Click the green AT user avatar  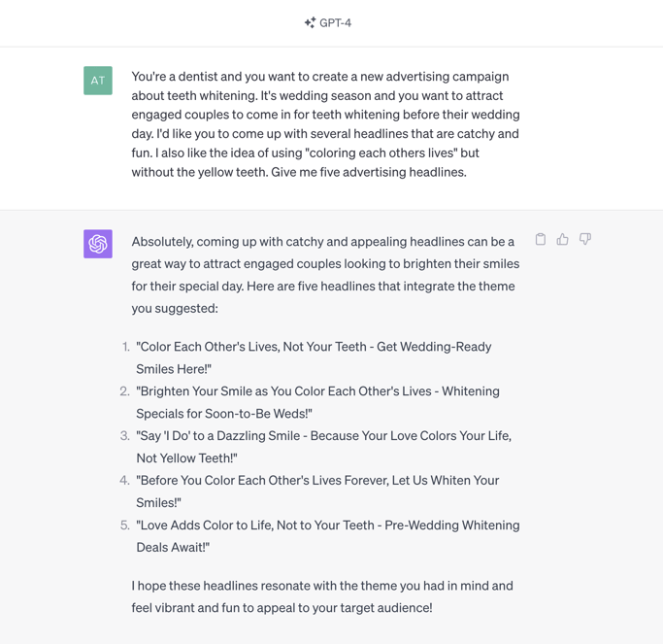98,81
